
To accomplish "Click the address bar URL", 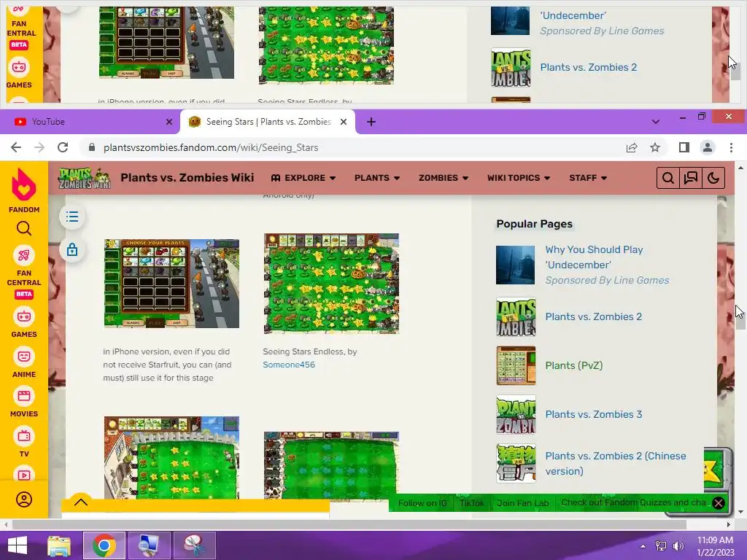I will tap(211, 147).
